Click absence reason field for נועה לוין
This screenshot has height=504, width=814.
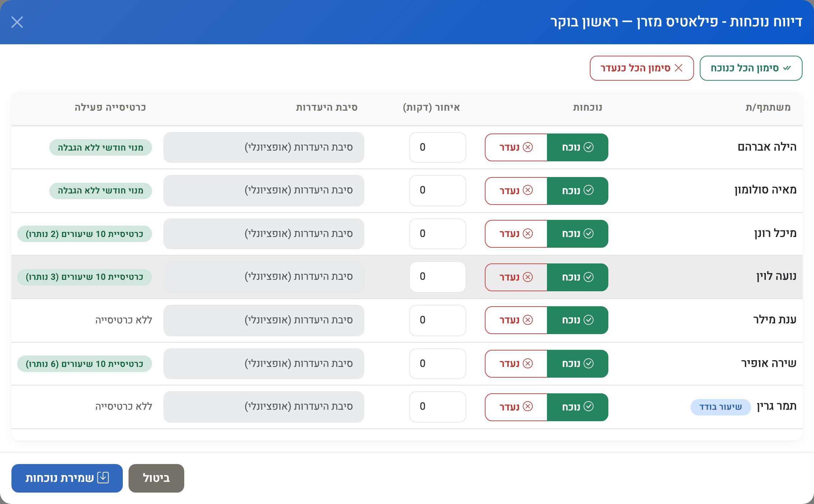264,277
